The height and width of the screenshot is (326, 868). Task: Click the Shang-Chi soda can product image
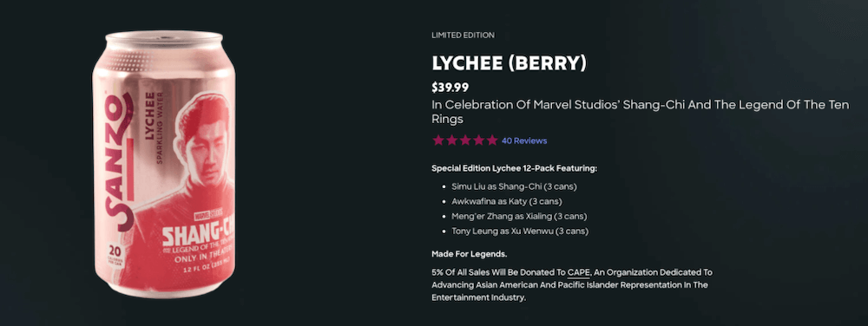(164, 164)
